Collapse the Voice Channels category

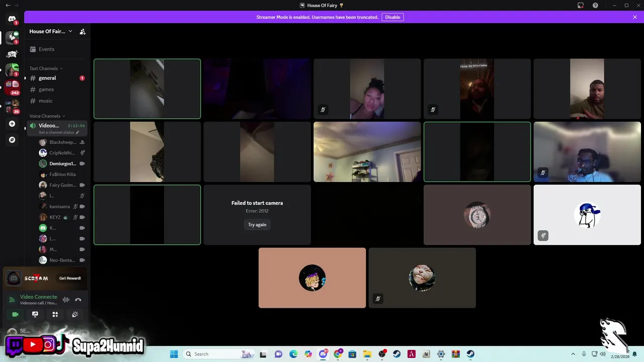tap(47, 116)
